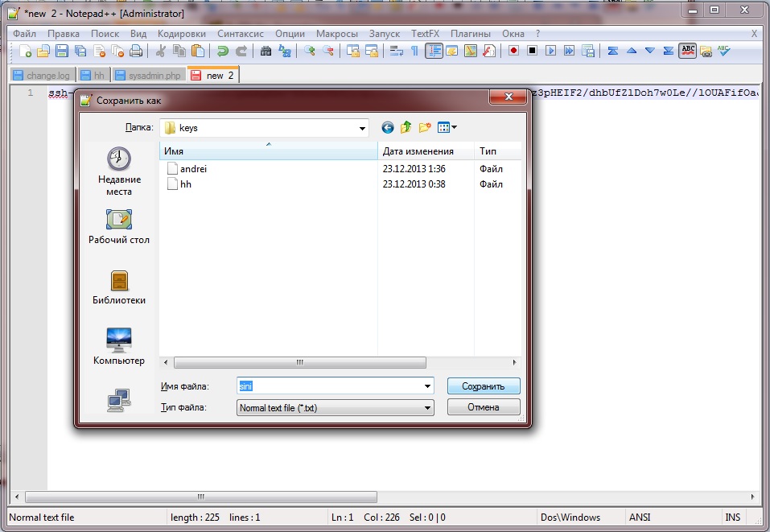The height and width of the screenshot is (532, 770).
Task: Go up one folder level in dialog
Action: 406,128
